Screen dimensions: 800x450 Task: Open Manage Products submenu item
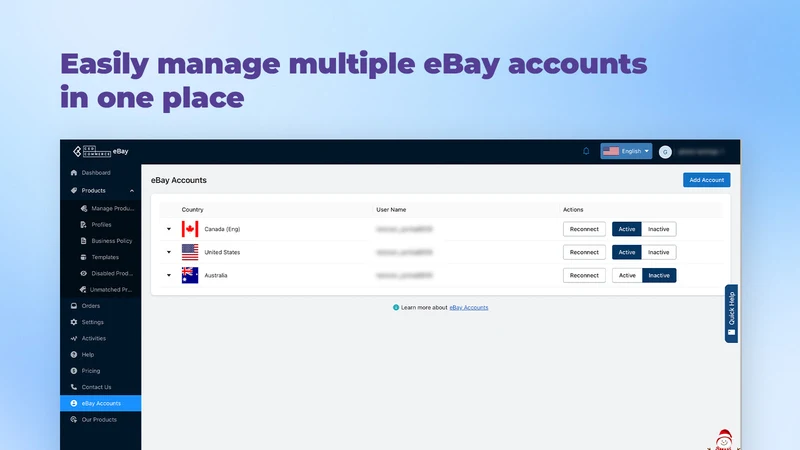[113, 208]
